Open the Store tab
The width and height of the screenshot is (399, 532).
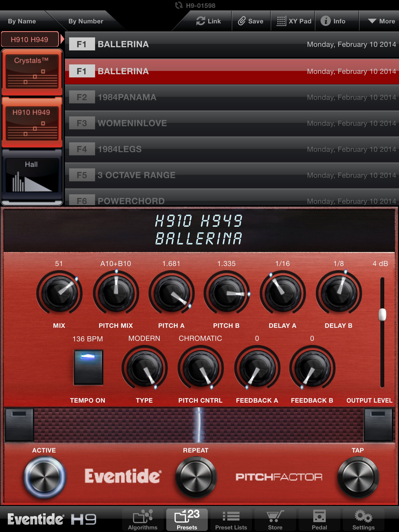tap(275, 520)
